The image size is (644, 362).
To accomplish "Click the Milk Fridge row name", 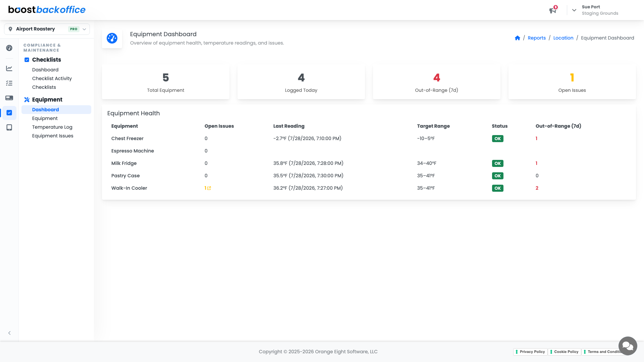I will point(124,163).
